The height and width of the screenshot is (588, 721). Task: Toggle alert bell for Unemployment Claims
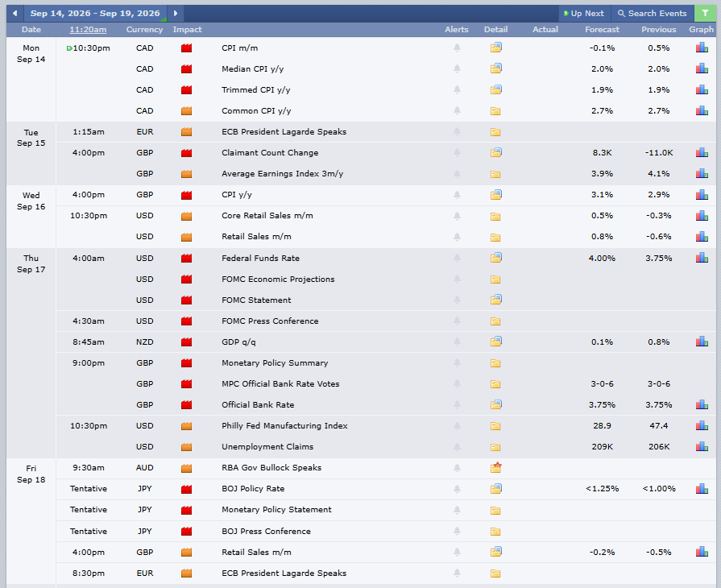click(457, 447)
